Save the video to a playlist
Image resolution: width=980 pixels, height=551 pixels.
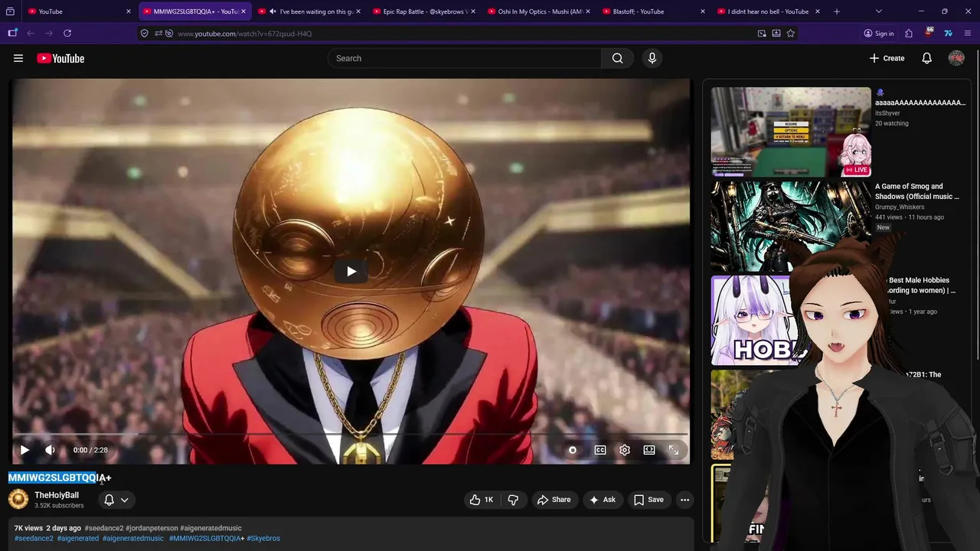coord(648,500)
